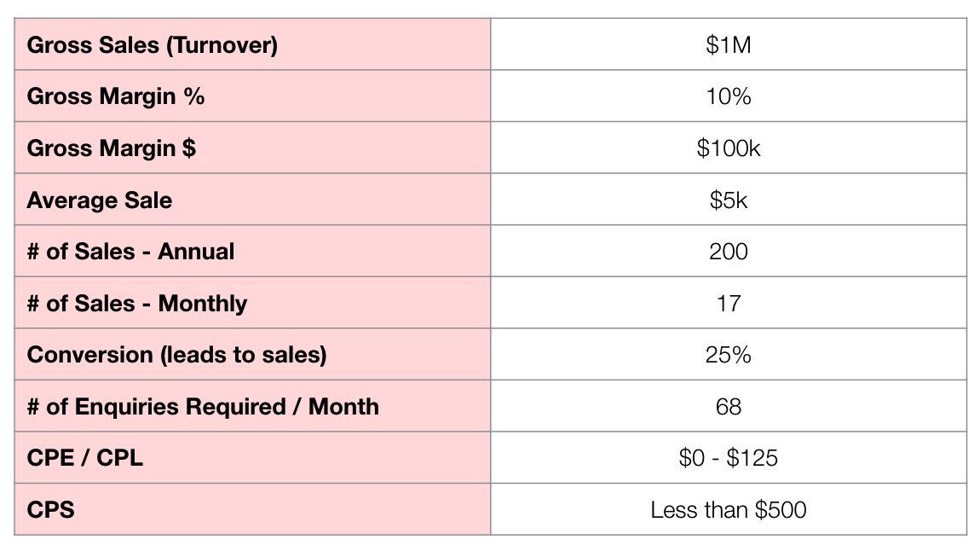
Task: Click the # of Sales - Annual label
Action: 130,252
